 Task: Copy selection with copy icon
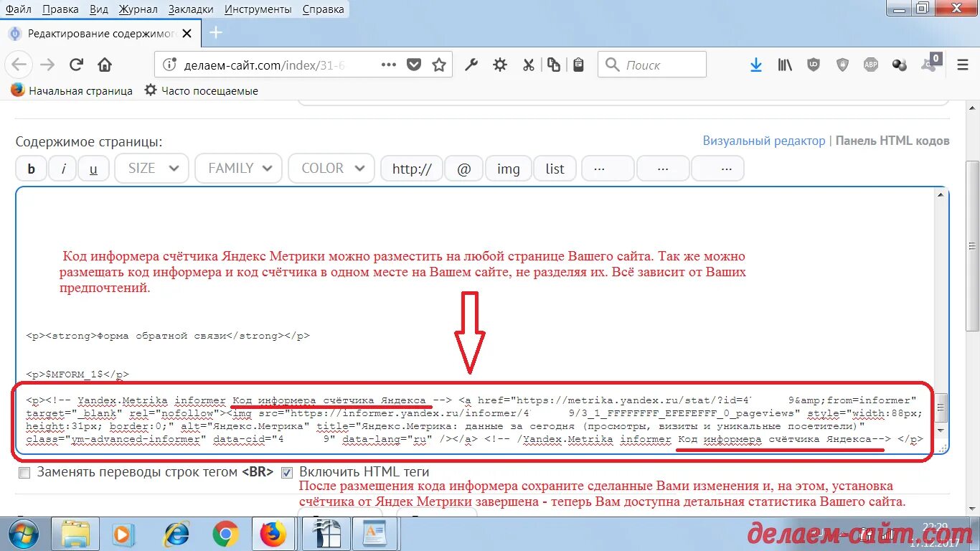554,65
